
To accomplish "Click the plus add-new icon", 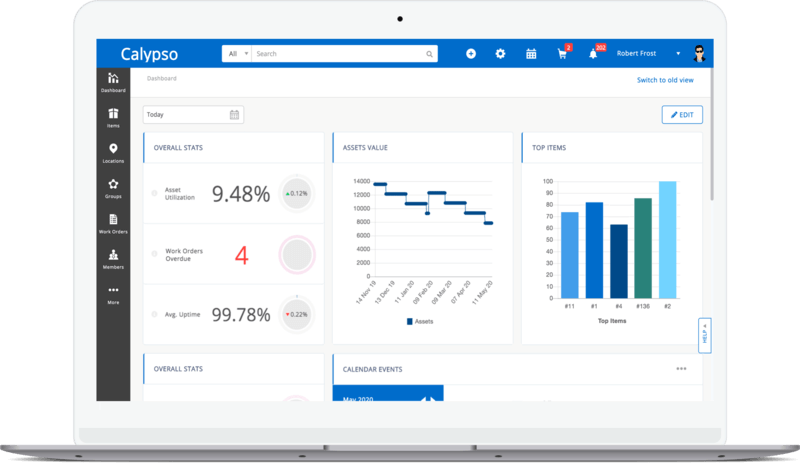I will 471,54.
